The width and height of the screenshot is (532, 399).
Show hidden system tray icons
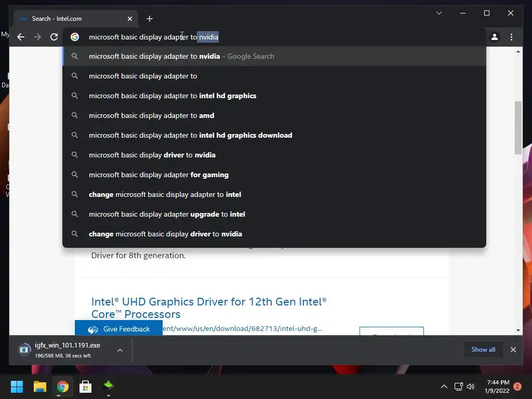(x=444, y=387)
